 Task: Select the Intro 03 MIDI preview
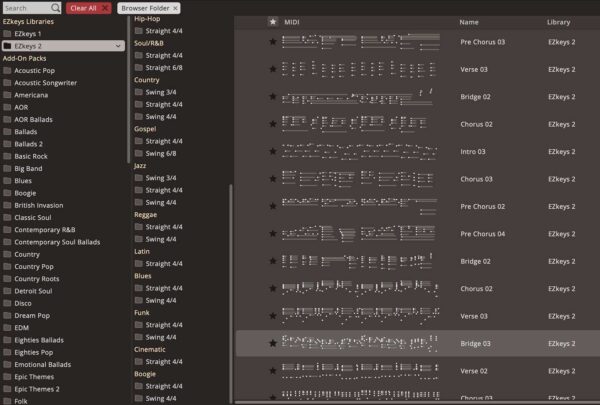[360, 151]
